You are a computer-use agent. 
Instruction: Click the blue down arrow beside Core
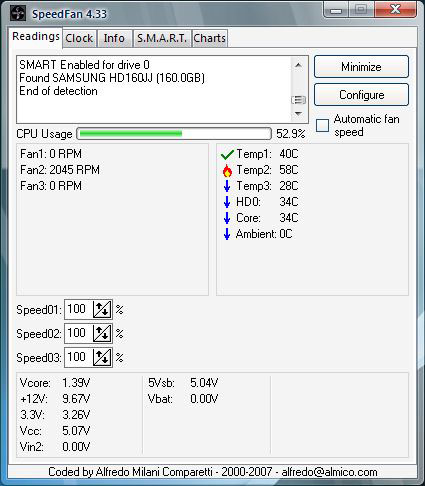227,218
